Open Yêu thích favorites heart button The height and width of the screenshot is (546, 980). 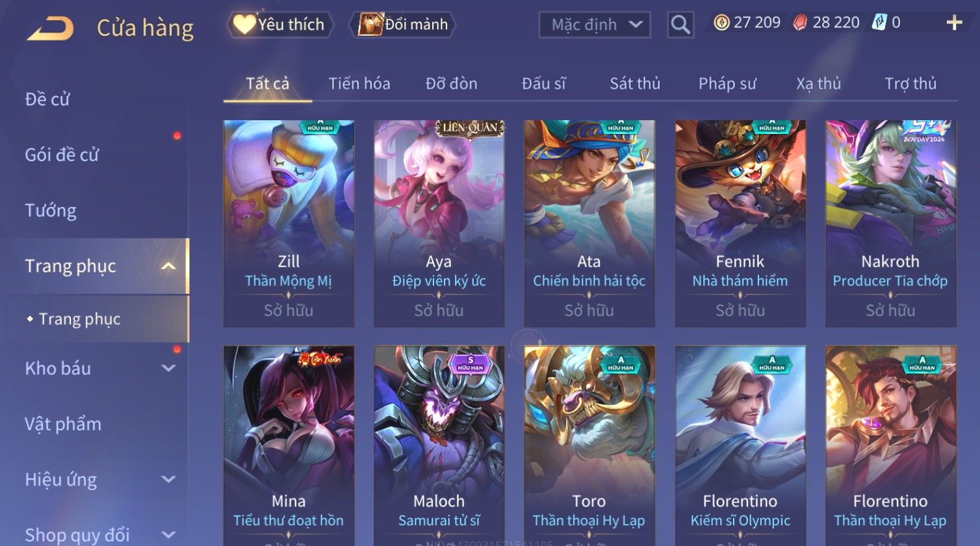[x=279, y=25]
